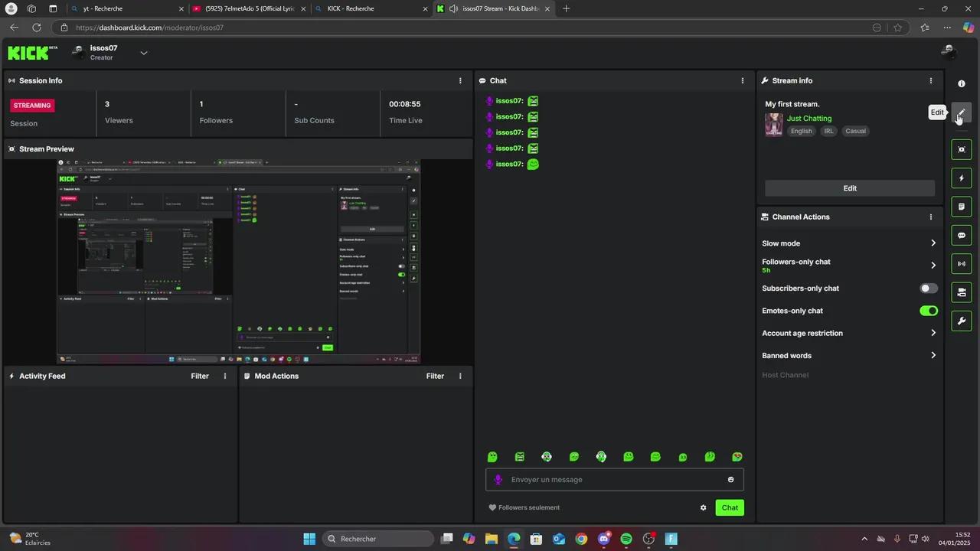Screen dimensions: 980x551
Task: Disable Emotes-only chat toggle
Action: pyautogui.click(x=929, y=311)
